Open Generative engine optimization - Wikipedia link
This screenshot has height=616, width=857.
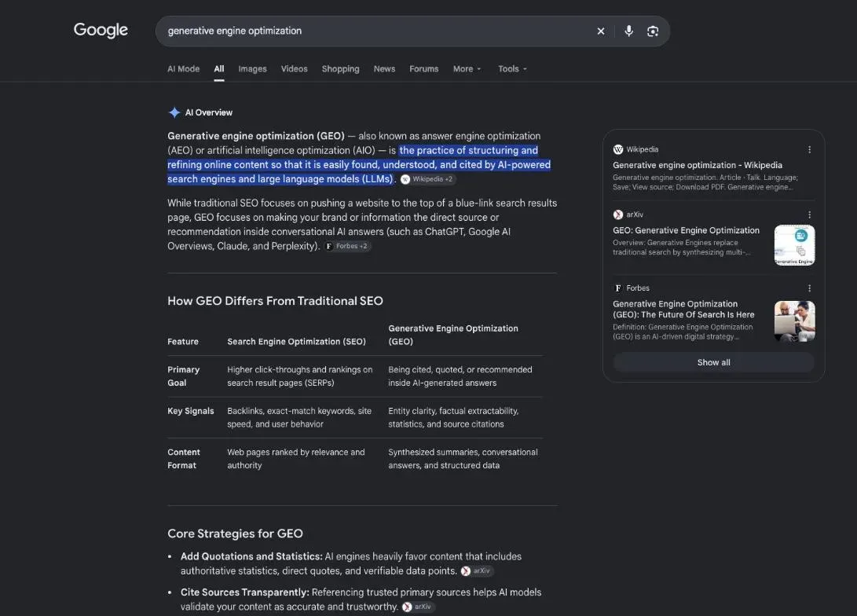(698, 165)
